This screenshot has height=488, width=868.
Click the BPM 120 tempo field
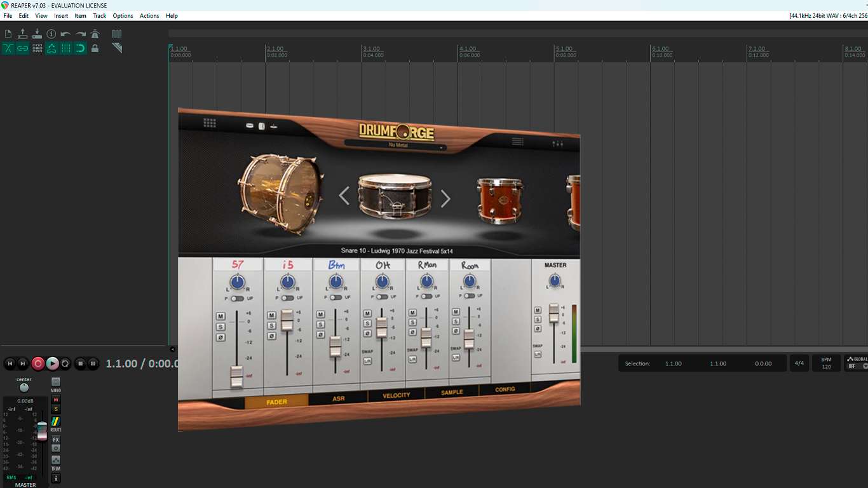coord(826,363)
